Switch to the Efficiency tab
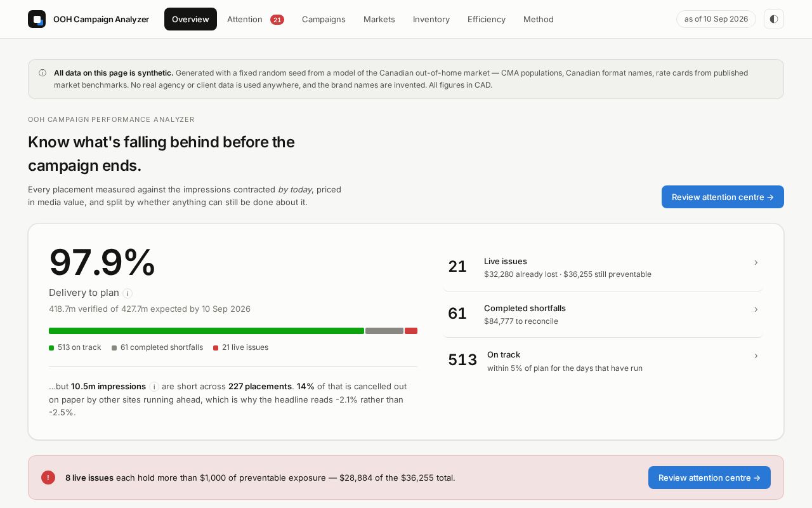The image size is (812, 508). point(487,19)
